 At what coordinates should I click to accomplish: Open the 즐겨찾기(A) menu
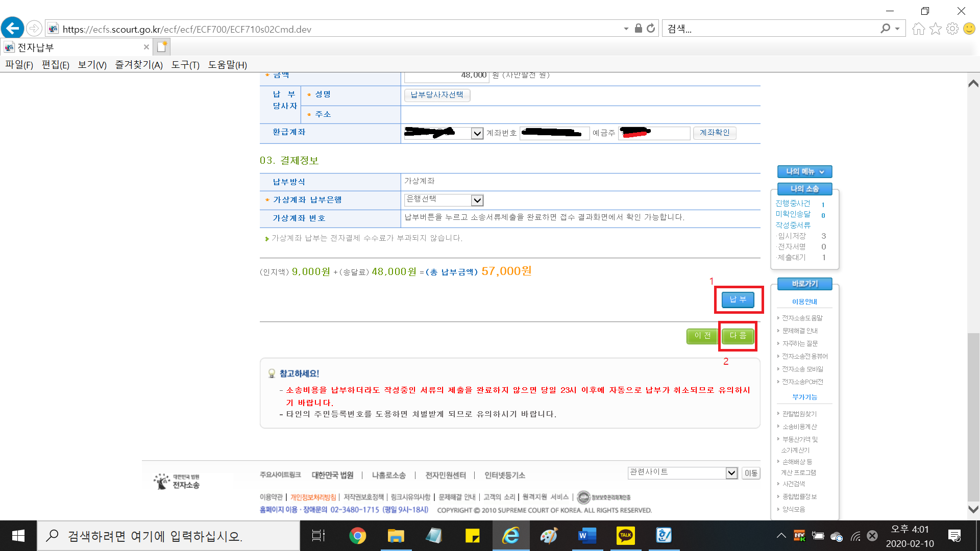[138, 65]
